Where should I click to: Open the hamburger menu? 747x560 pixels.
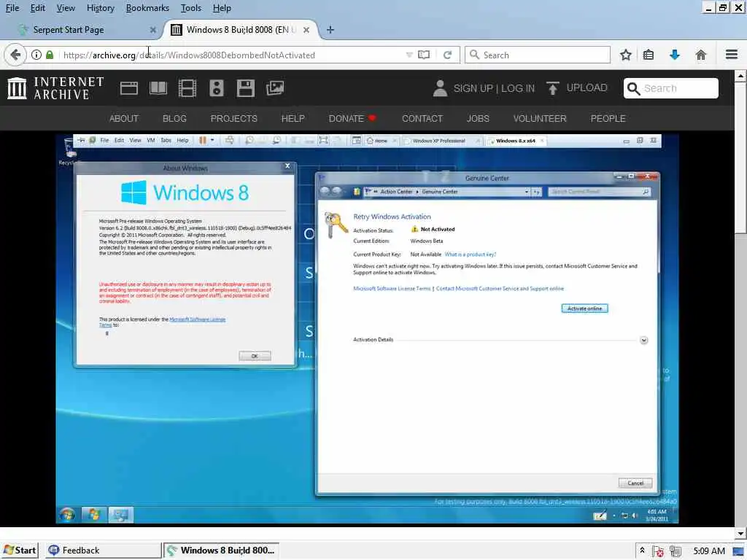point(732,55)
